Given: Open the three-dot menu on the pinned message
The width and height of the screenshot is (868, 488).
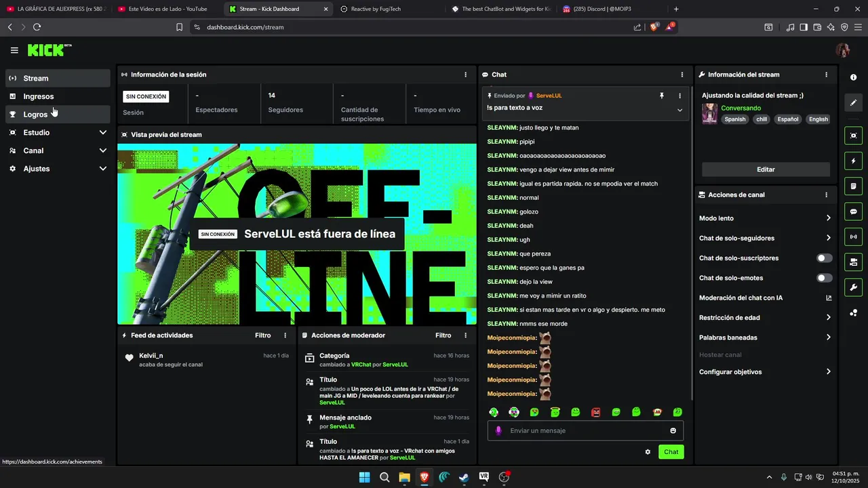Looking at the screenshot, I should [x=679, y=96].
